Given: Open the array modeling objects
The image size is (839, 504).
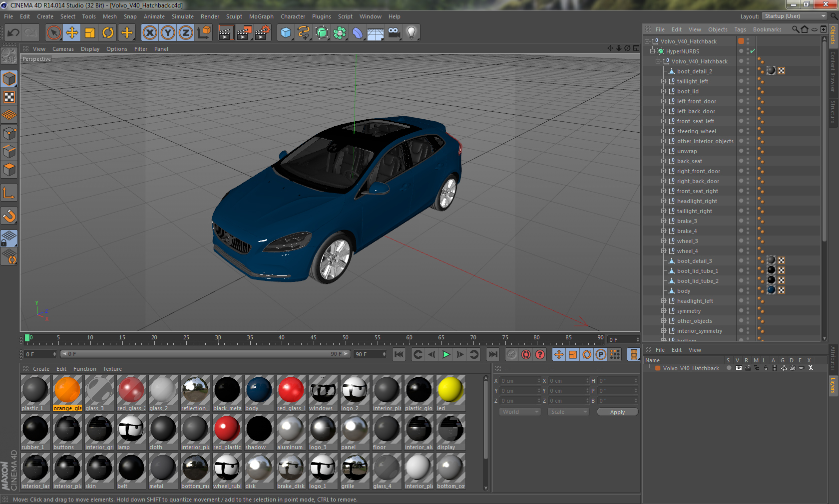Looking at the screenshot, I should coord(340,33).
